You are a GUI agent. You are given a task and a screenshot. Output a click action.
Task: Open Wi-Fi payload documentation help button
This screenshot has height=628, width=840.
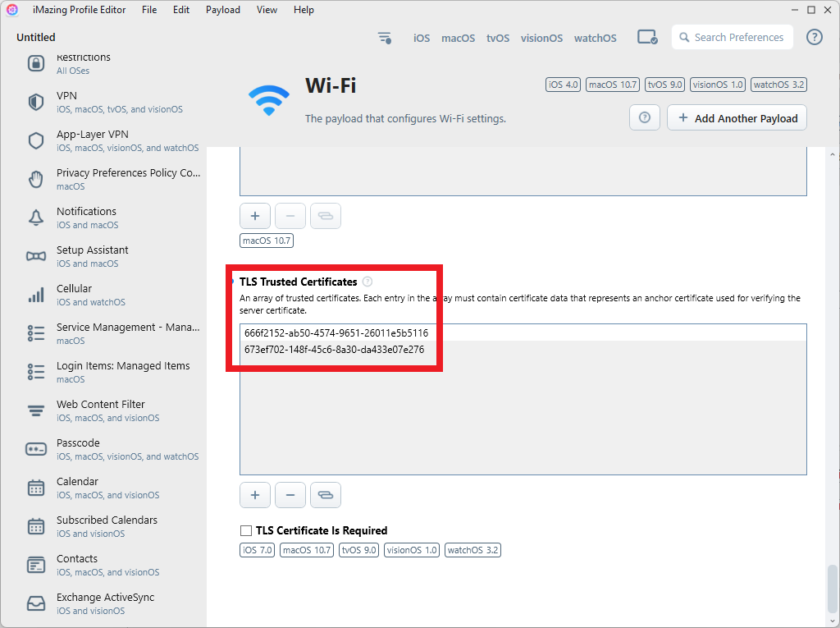tap(645, 117)
